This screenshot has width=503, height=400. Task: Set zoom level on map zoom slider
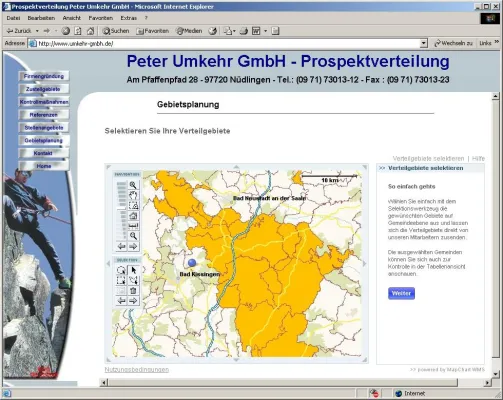tap(121, 211)
